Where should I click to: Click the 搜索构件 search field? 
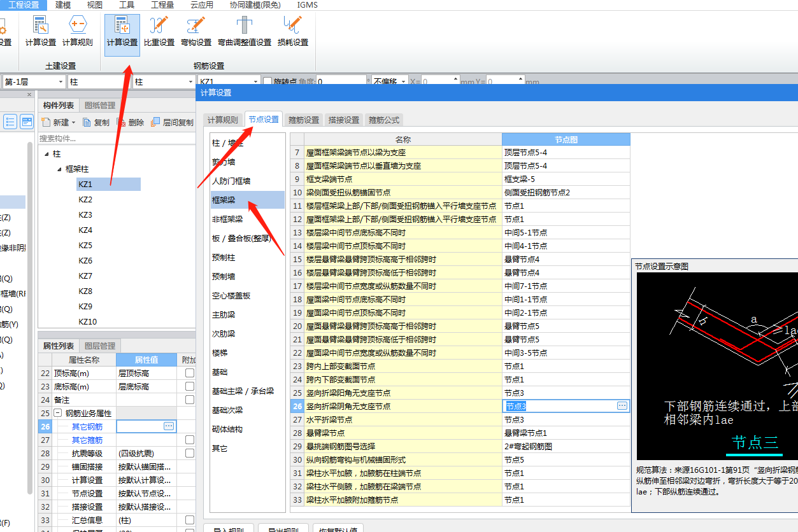(x=117, y=138)
